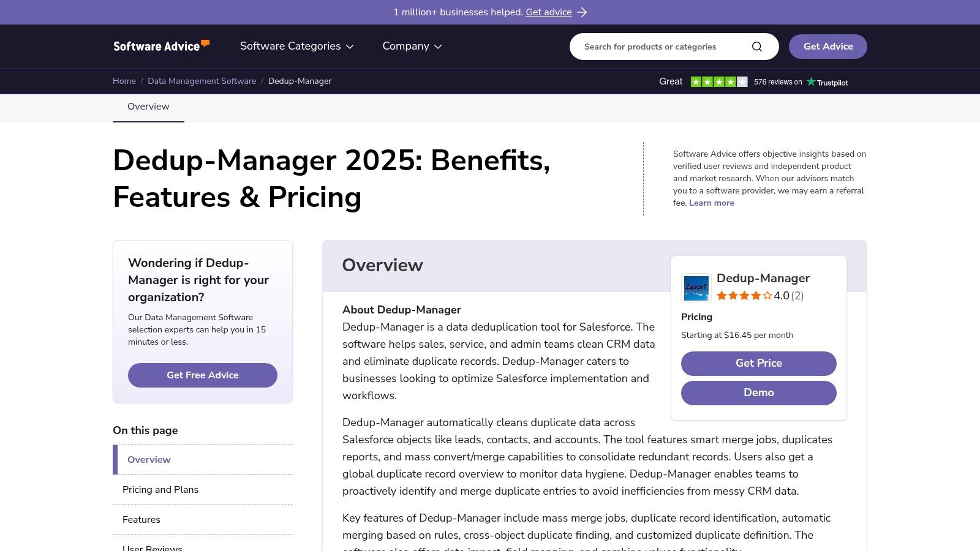Image resolution: width=980 pixels, height=551 pixels.
Task: Click the Starting at $16.45 per month text
Action: tap(737, 335)
